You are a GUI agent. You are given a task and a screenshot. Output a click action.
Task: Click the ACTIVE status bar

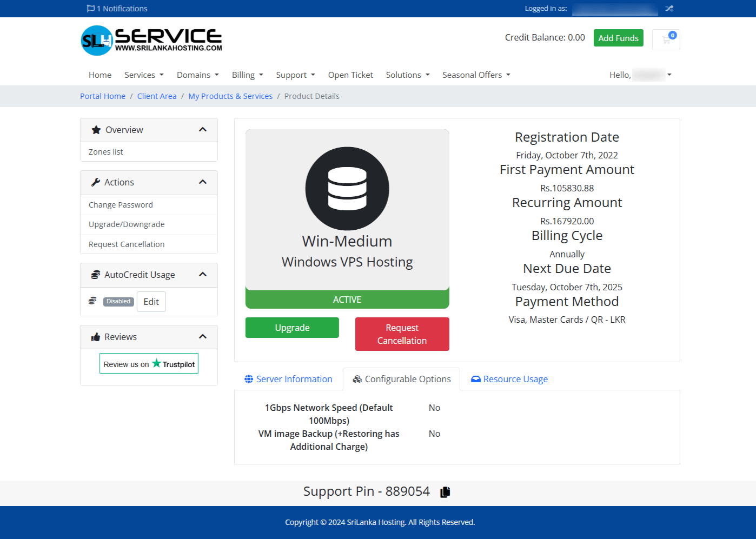click(347, 300)
